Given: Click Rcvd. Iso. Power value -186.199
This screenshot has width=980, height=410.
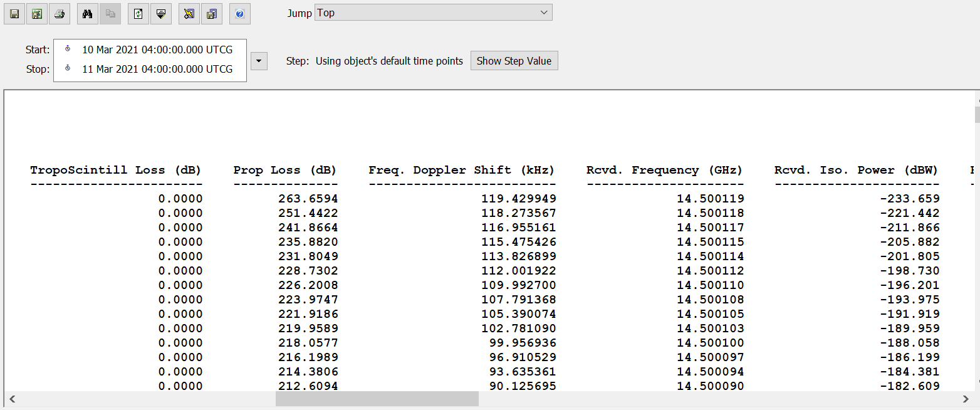Looking at the screenshot, I should [x=910, y=357].
